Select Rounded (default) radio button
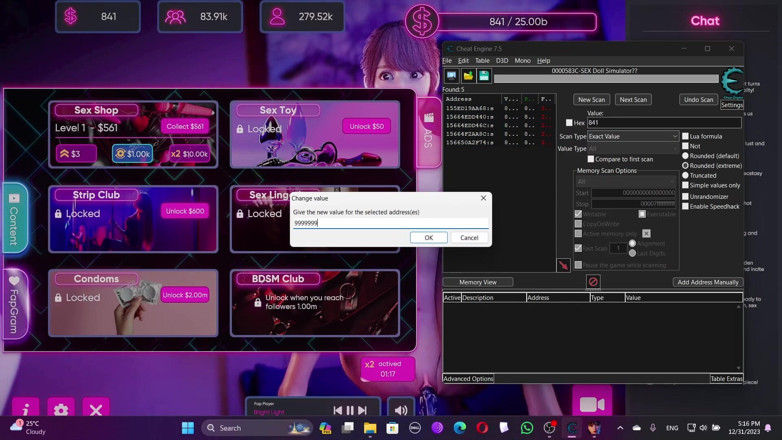The image size is (782, 440). [x=685, y=156]
